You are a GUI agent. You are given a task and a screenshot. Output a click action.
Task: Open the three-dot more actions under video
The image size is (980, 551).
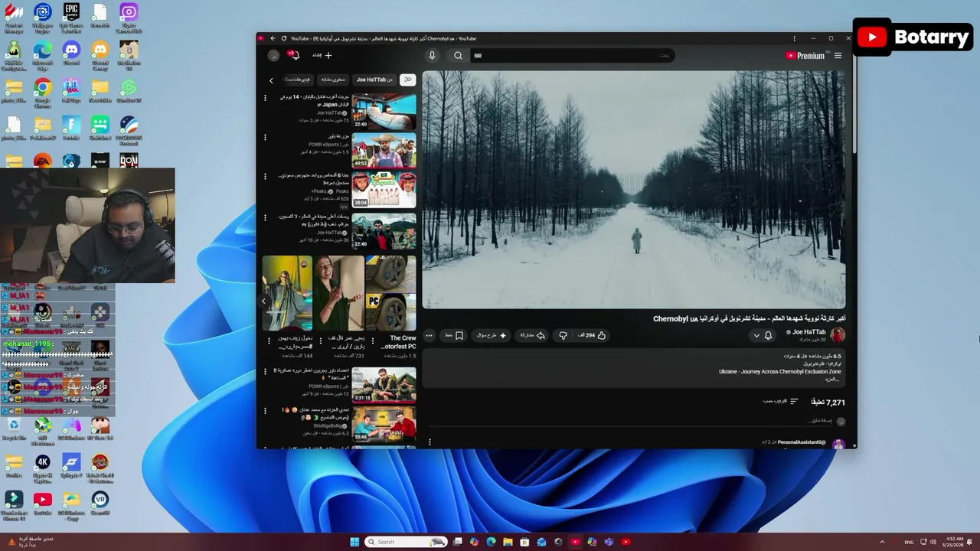point(429,335)
